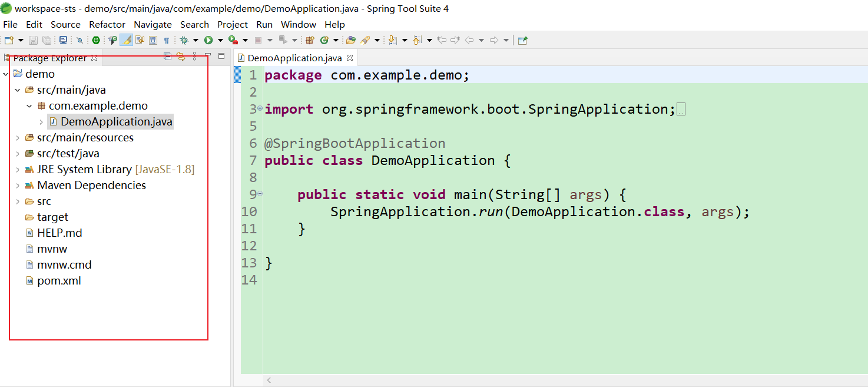Toggle Link with Editor in Package Explorer
The image size is (868, 387).
(x=181, y=57)
